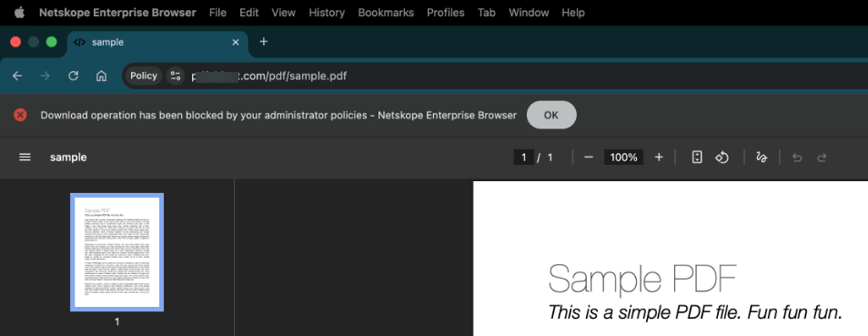Open the Edit menu
The image size is (868, 336).
coord(249,12)
